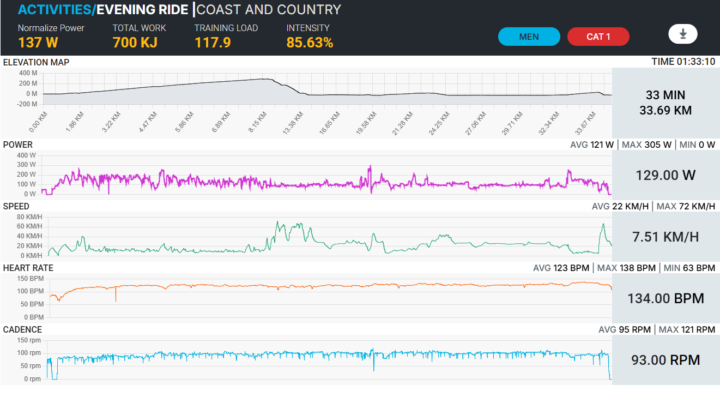The height and width of the screenshot is (397, 720).
Task: Click the EVENING RIDE title
Action: click(x=142, y=10)
